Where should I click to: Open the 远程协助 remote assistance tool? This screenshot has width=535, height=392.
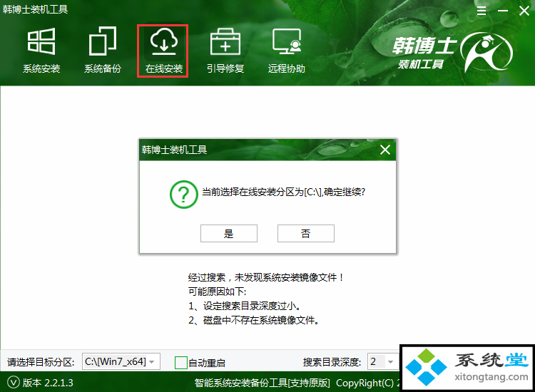coord(287,51)
